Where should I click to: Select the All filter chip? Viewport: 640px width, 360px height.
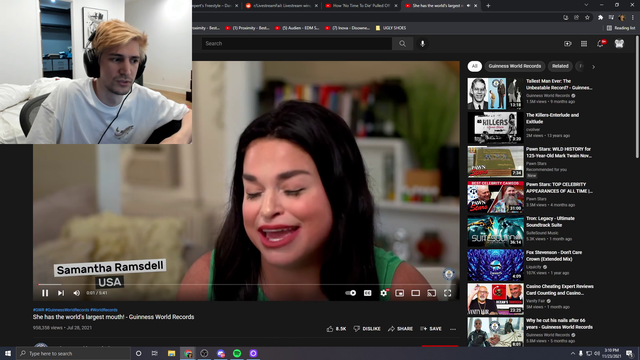point(474,66)
